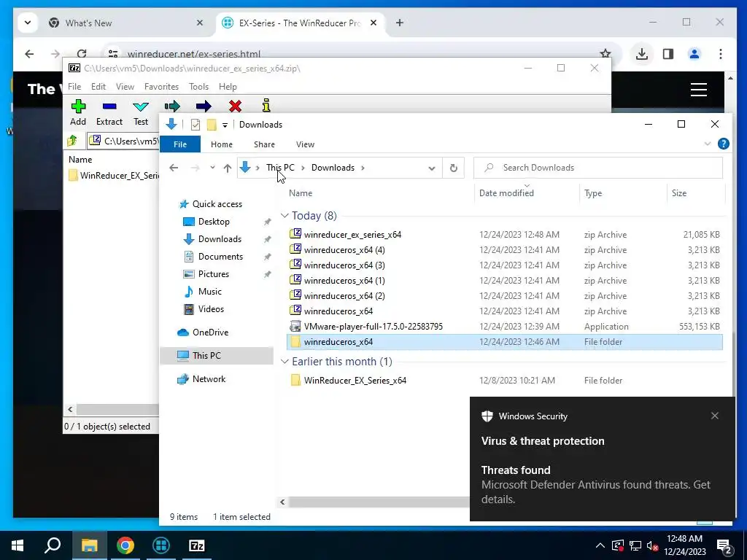The height and width of the screenshot is (560, 747).
Task: Click the 7-Zip Delete red X icon
Action: click(x=235, y=106)
